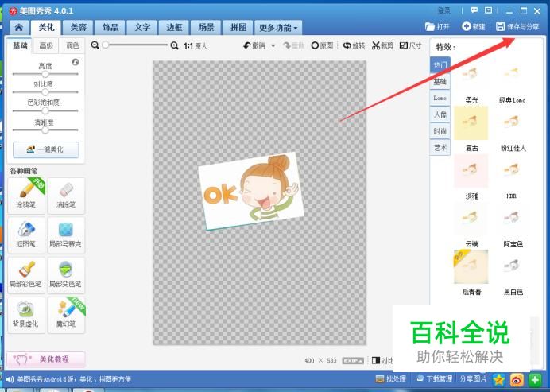Click the 亮度 slider handle
This screenshot has width=550, height=392.
tap(45, 74)
